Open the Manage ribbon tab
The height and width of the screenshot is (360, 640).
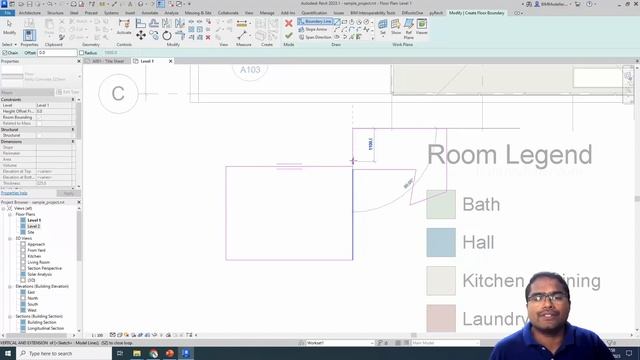click(267, 13)
